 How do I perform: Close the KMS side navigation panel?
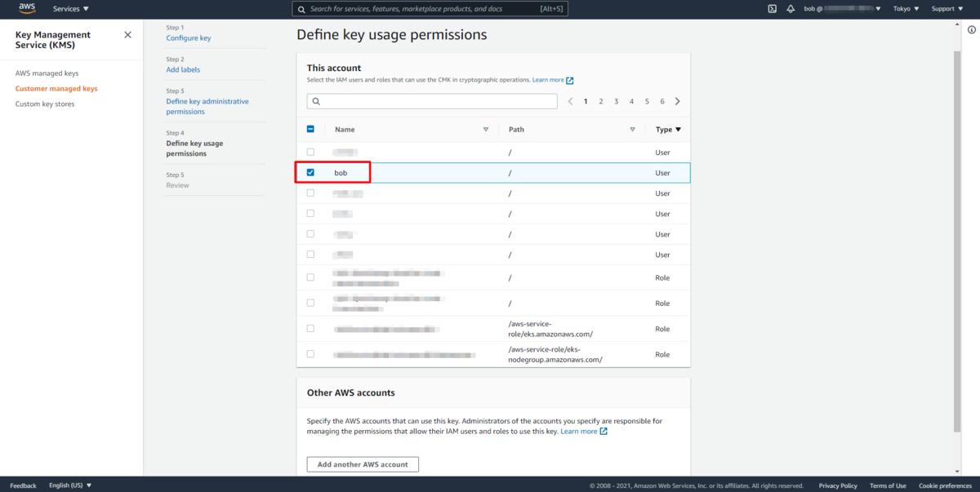click(x=127, y=35)
